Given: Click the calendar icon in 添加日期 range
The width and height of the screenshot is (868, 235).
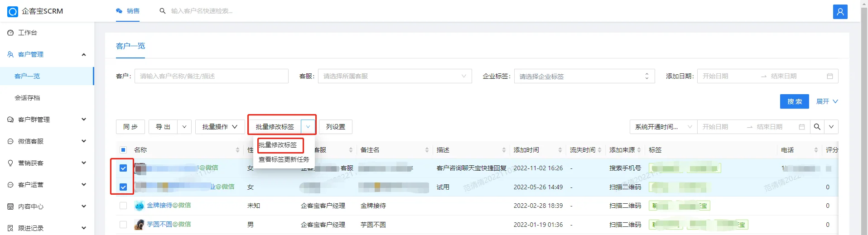Looking at the screenshot, I should pyautogui.click(x=830, y=76).
